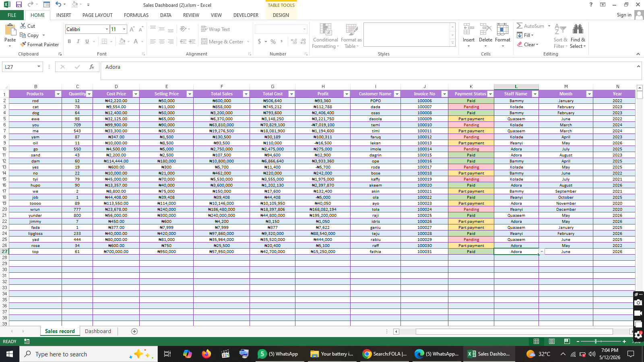Open the Firefox taskbar icon
Viewport: 644px width, 362px height.
(x=206, y=354)
